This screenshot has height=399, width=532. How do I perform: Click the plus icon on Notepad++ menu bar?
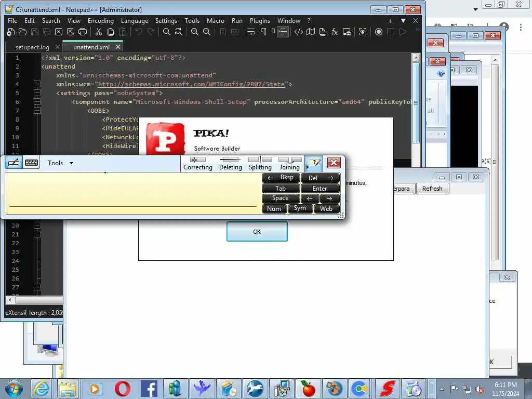tap(390, 21)
